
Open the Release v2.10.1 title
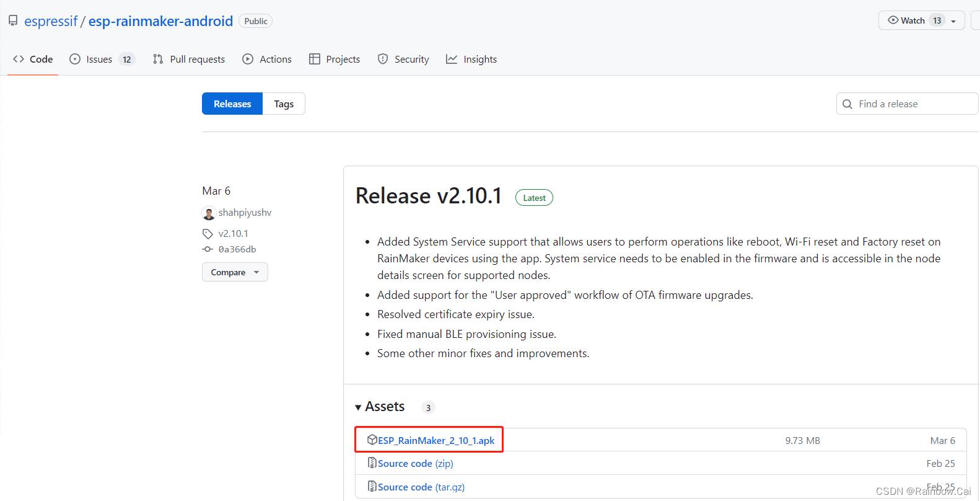coord(428,196)
